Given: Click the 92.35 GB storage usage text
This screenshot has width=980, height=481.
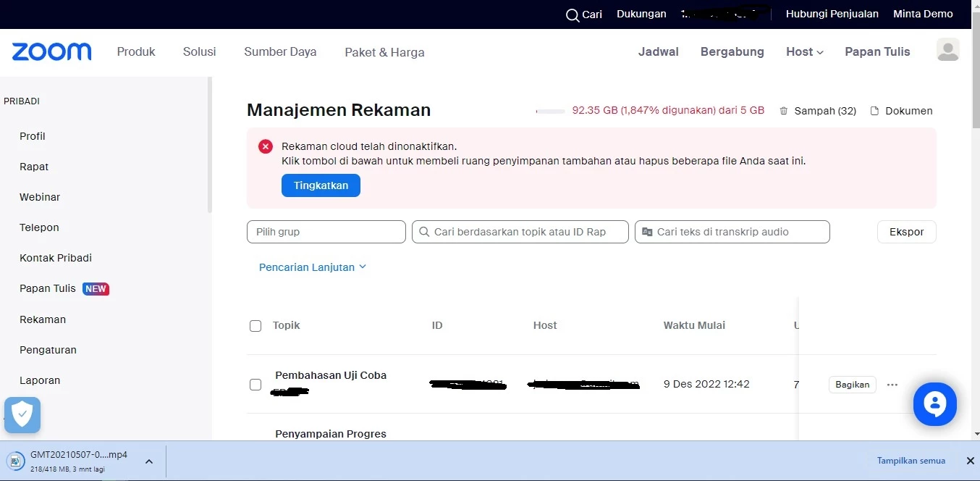Looking at the screenshot, I should (668, 111).
